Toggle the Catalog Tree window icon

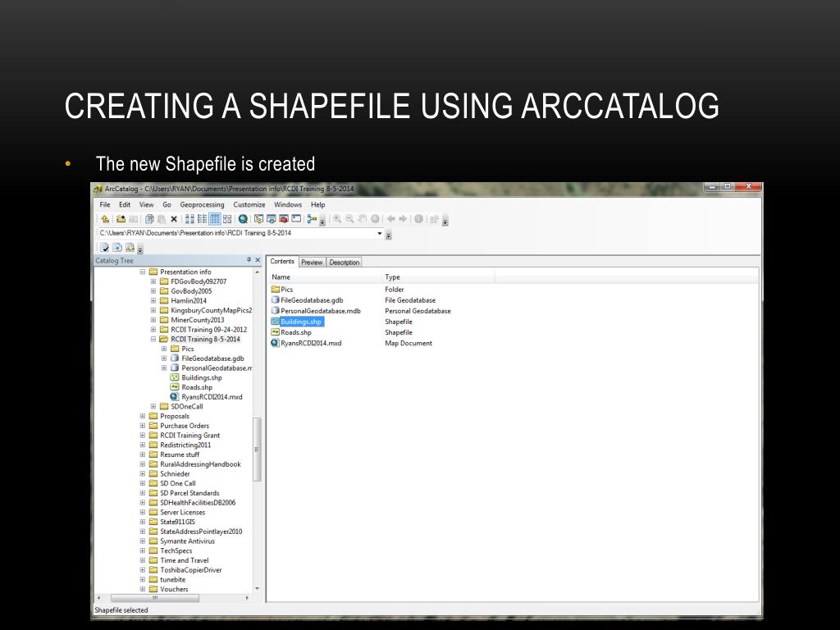pos(258,218)
